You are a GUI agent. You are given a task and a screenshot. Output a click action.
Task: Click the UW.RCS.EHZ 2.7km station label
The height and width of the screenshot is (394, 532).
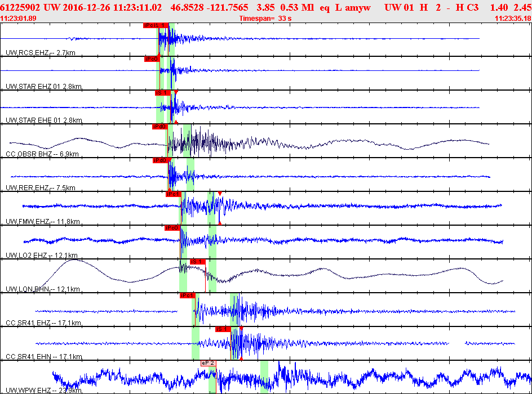(x=41, y=52)
